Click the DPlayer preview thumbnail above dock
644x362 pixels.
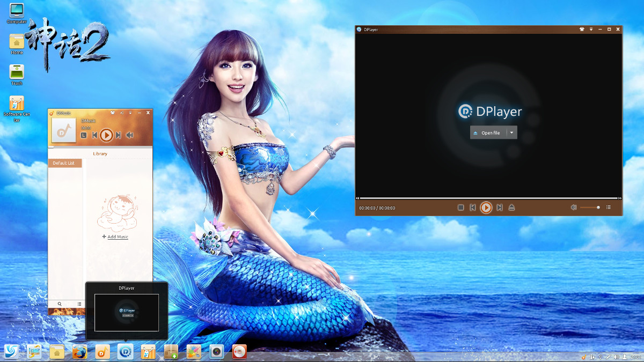point(127,313)
